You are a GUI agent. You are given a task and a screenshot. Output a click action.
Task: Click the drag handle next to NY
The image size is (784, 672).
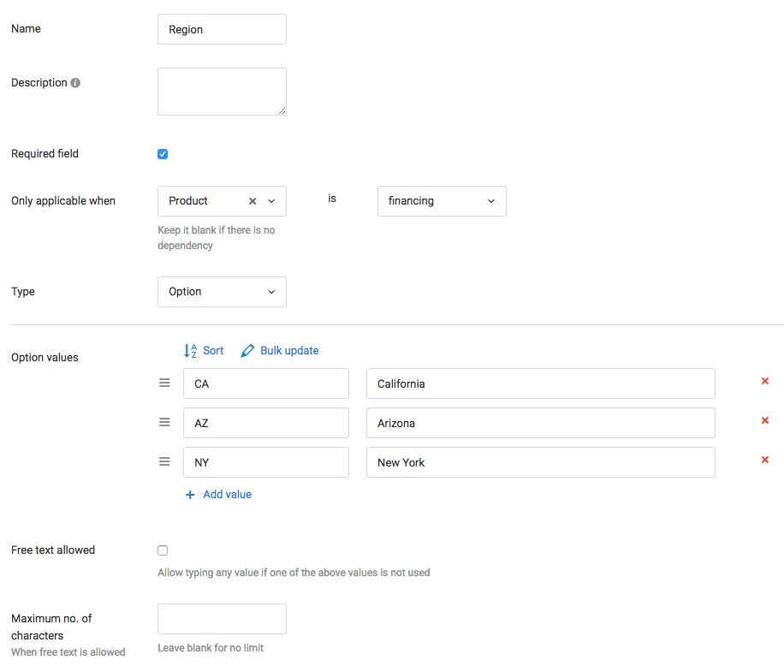click(164, 461)
